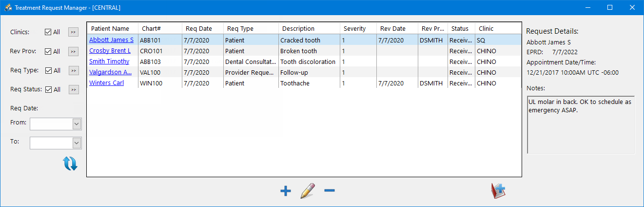Click the blue minus delete request icon

330,190
